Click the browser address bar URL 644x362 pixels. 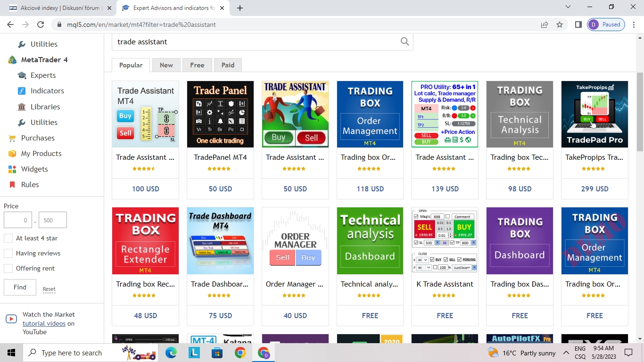(x=141, y=25)
